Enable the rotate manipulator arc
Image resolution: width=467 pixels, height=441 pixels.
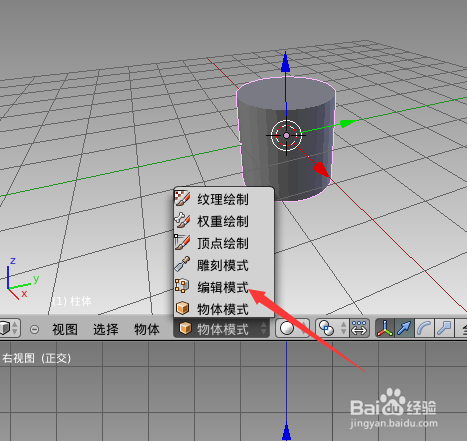424,329
